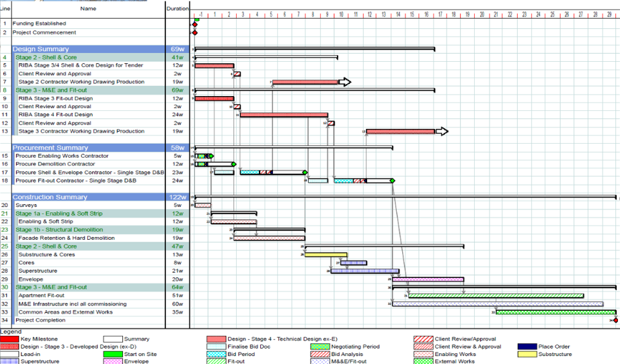Click the Project Commencement milestone diamond

click(195, 32)
